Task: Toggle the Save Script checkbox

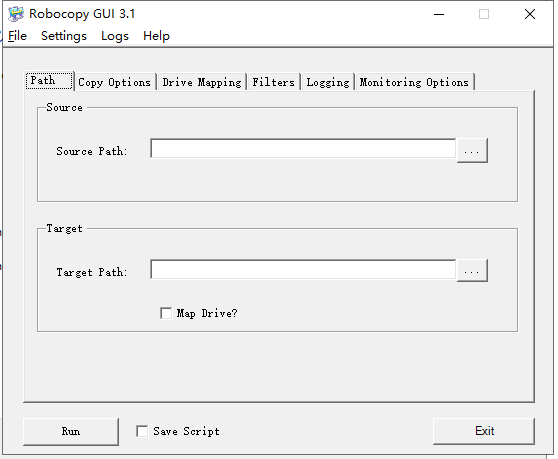Action: (x=142, y=431)
